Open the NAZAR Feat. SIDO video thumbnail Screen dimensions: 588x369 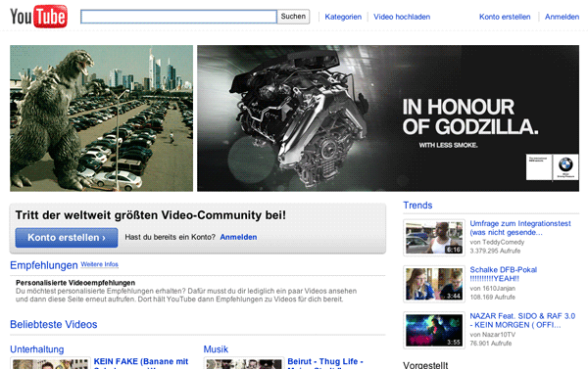(434, 331)
